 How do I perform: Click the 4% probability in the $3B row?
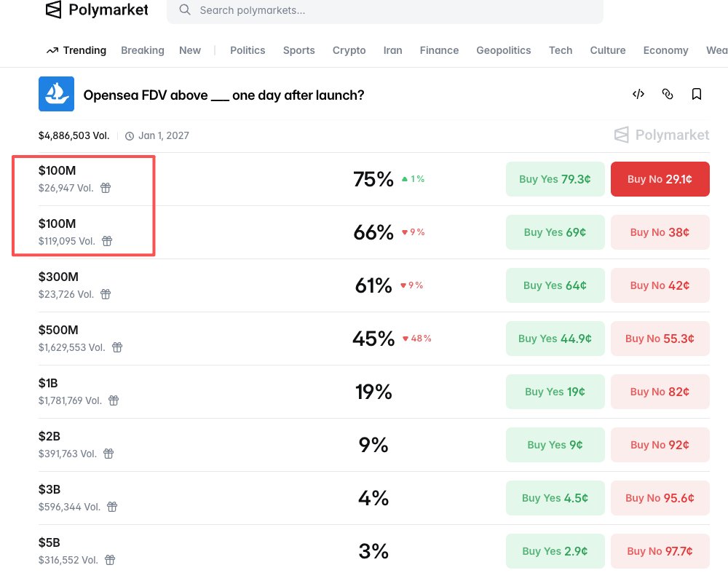coord(373,498)
